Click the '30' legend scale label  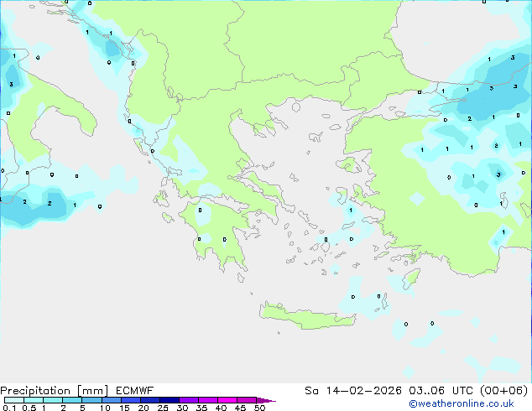pyautogui.click(x=182, y=408)
